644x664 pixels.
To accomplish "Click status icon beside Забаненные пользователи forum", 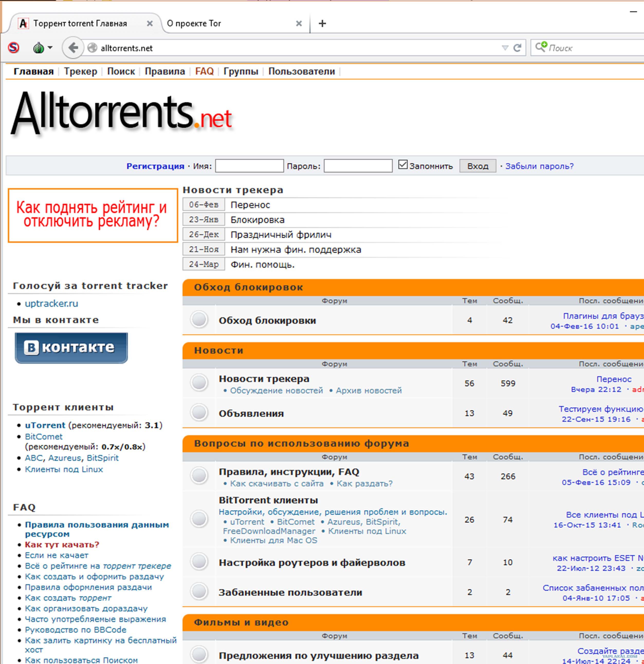I will [x=199, y=592].
